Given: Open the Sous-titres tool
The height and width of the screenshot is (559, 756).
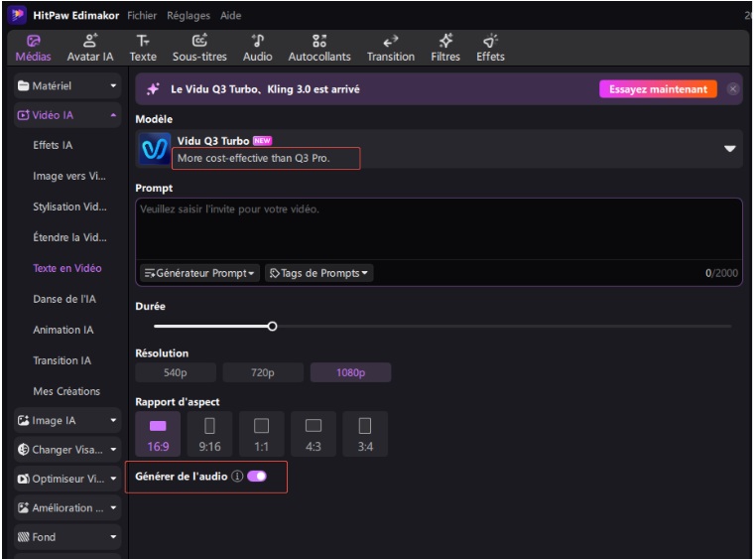Looking at the screenshot, I should pyautogui.click(x=199, y=47).
